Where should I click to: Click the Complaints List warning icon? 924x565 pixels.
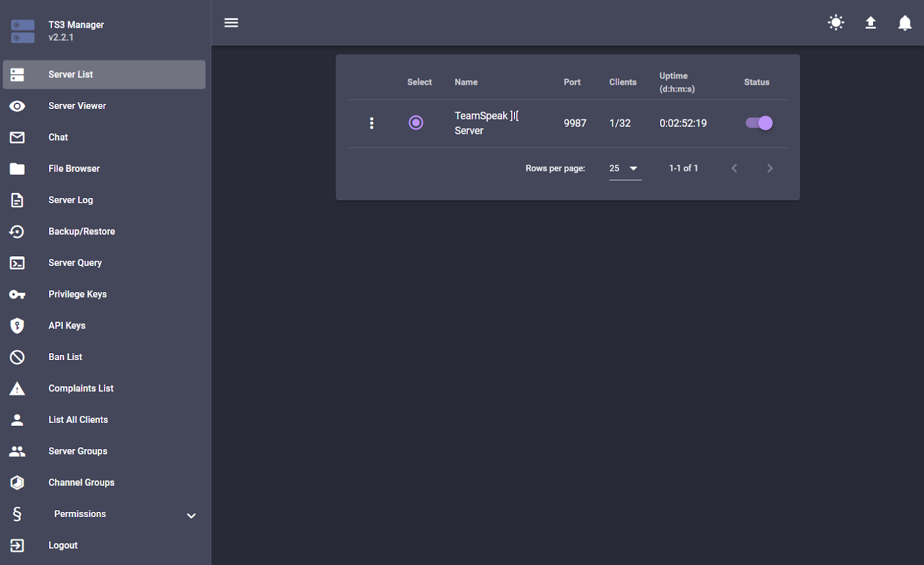(17, 388)
